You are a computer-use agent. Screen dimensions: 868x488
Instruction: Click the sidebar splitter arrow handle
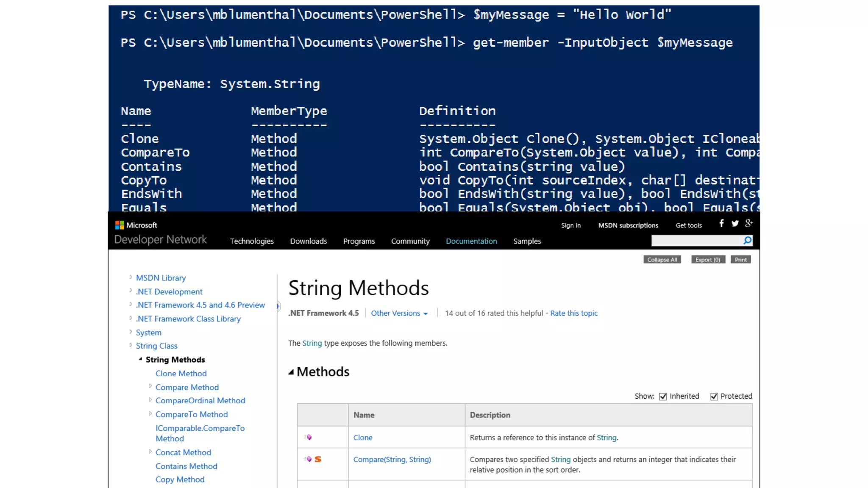[x=278, y=305]
